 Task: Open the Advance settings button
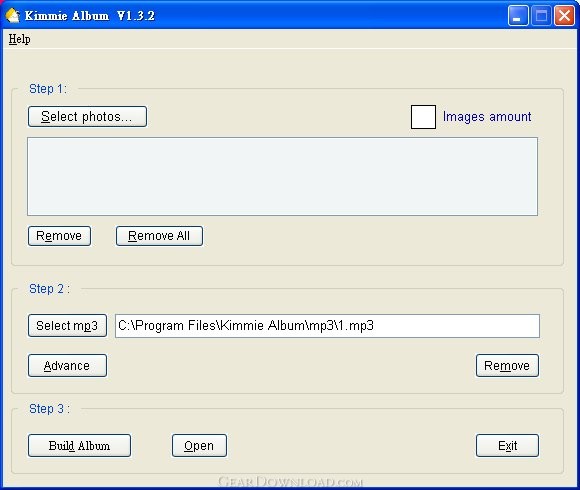coord(67,366)
